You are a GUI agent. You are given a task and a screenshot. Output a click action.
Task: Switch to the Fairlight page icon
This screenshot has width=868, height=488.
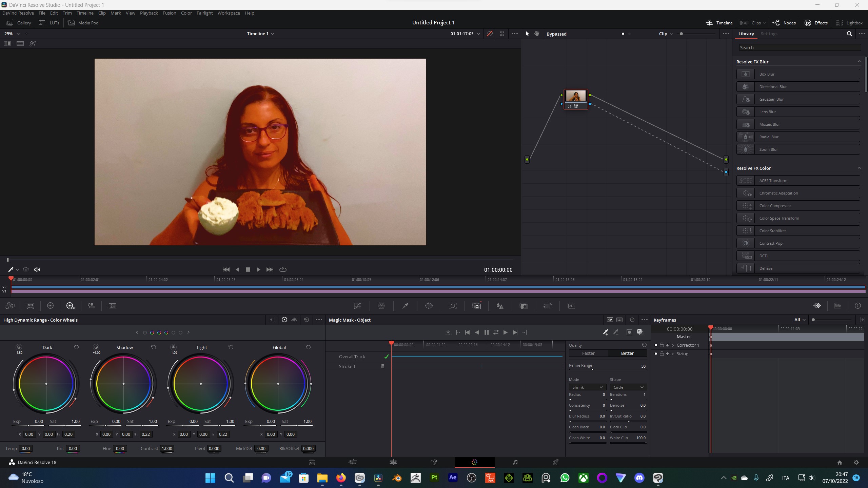coord(515,462)
